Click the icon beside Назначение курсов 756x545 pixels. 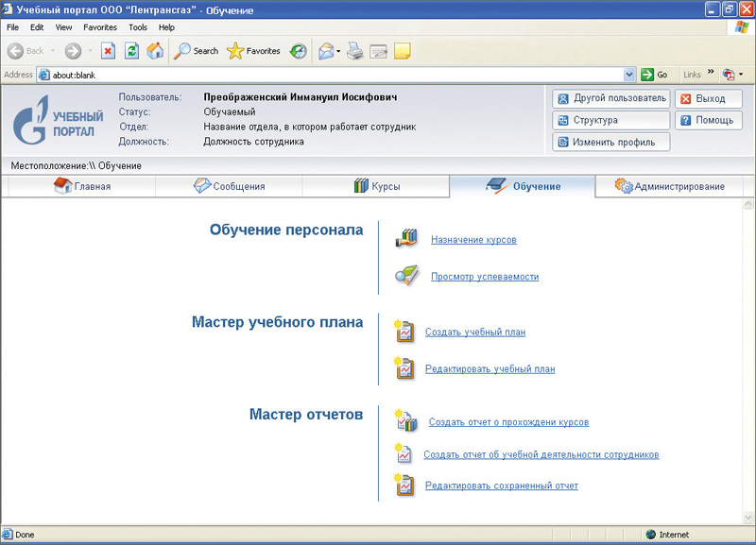pos(405,239)
